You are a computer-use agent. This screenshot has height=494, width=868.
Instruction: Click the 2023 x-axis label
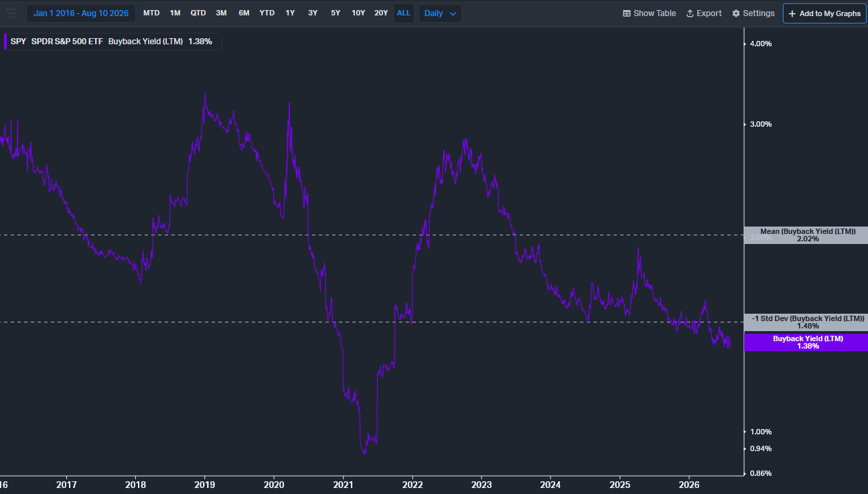coord(482,485)
